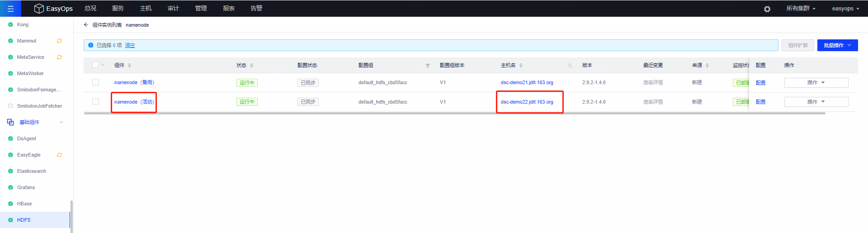Open the namenode（备用）link

click(x=134, y=82)
